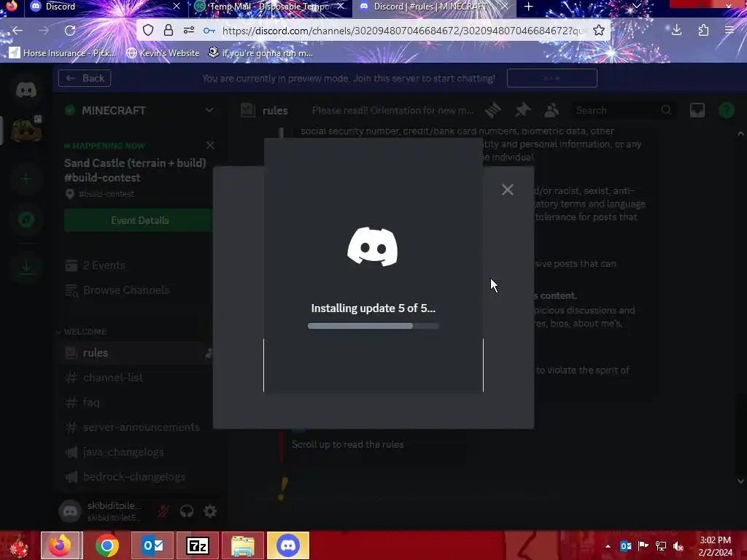List all tabs dropdown arrow
The height and width of the screenshot is (560, 747).
tap(636, 7)
